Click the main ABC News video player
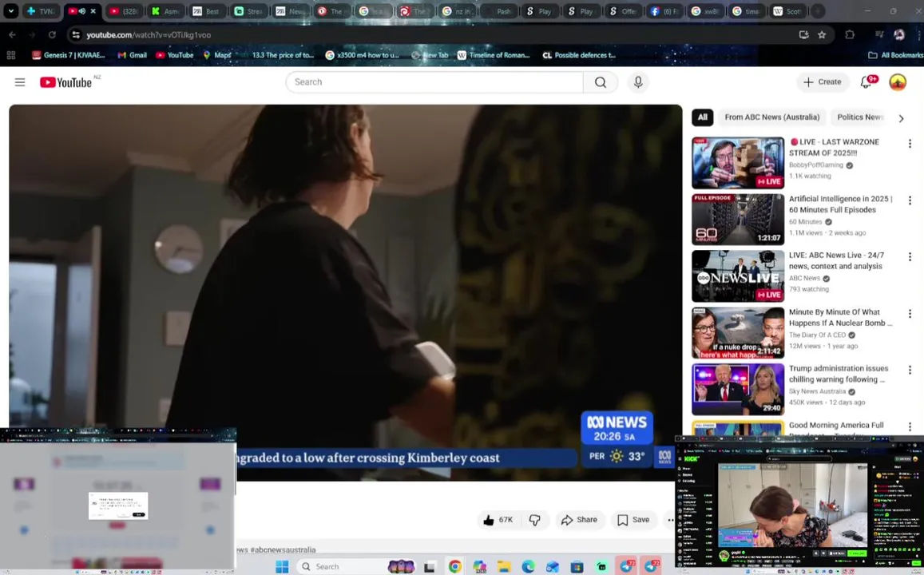Screen dimensions: 924x575 [x=345, y=293]
